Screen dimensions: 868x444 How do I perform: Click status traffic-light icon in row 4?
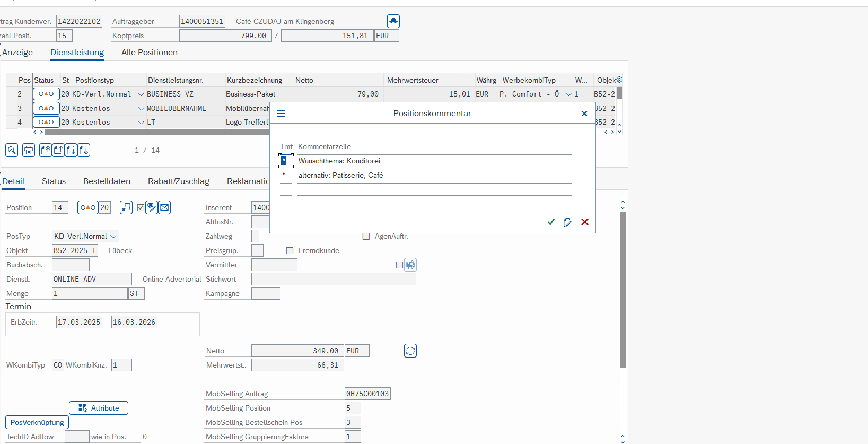[46, 122]
